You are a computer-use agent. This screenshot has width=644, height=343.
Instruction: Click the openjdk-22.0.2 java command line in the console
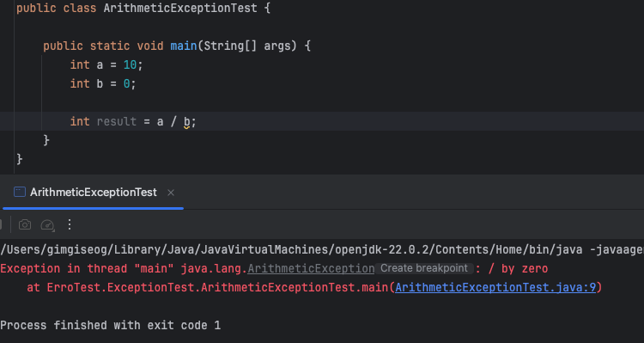tap(322, 249)
